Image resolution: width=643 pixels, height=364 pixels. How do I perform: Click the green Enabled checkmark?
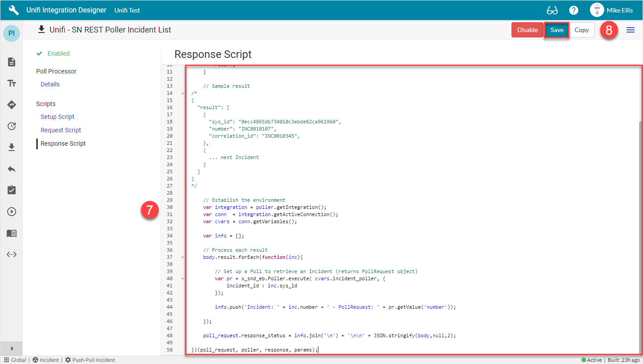pyautogui.click(x=40, y=53)
